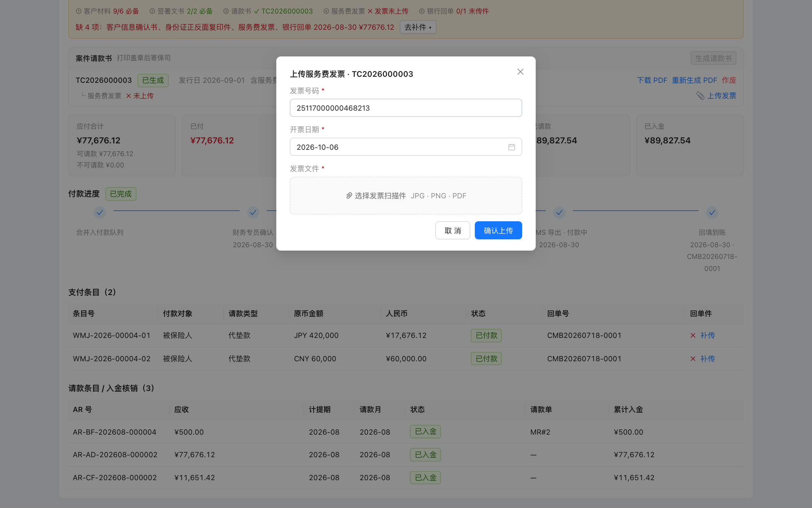Image resolution: width=812 pixels, height=508 pixels.
Task: Click the TC2026000003 document number
Action: tap(104, 80)
